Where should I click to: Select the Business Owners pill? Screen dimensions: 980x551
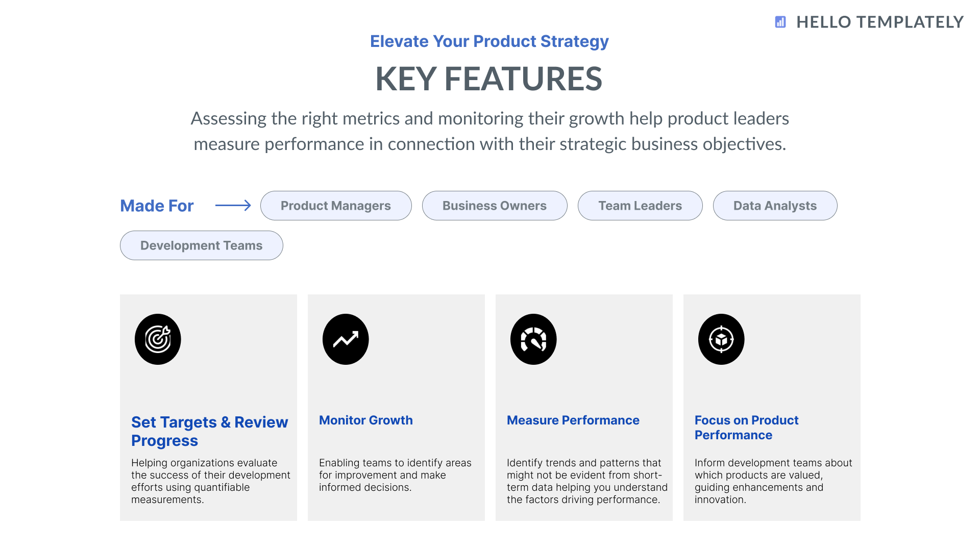coord(495,206)
